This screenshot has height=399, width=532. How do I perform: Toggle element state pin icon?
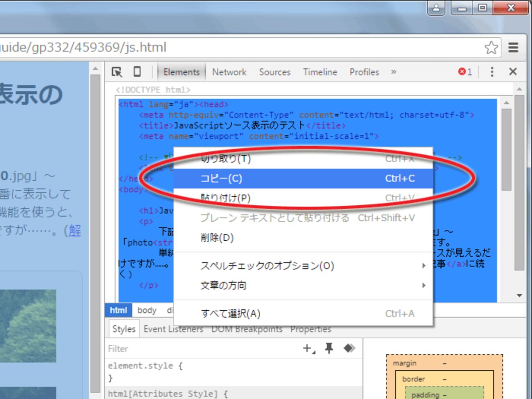tap(329, 348)
